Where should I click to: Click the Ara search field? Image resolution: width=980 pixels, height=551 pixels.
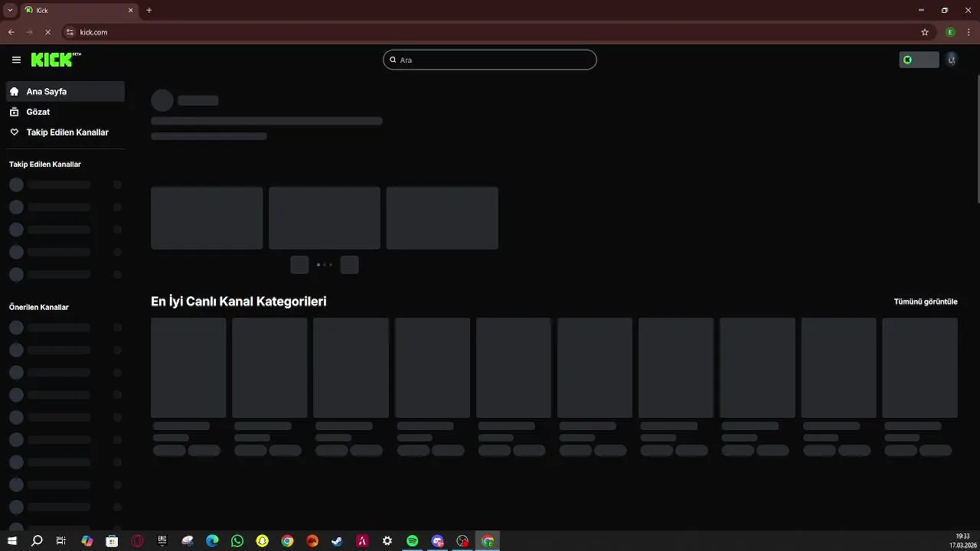490,60
